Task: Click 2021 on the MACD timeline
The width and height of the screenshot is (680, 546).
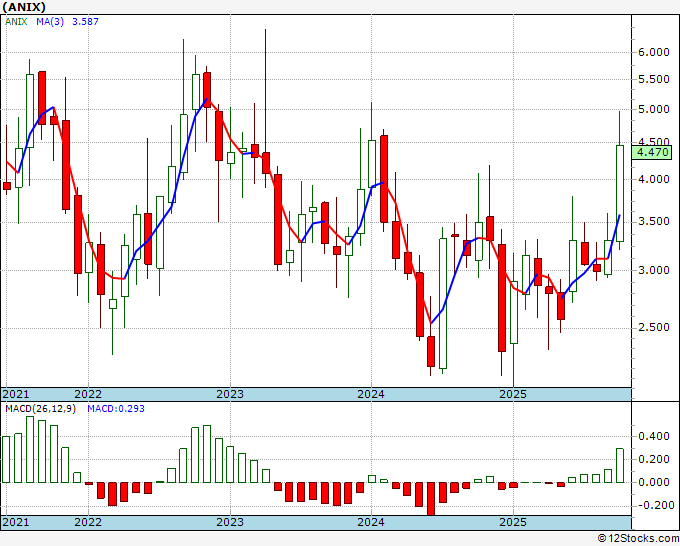Action: pos(16,522)
